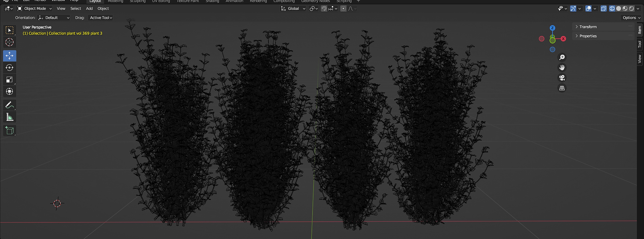Toggle proportional editing
644x239 pixels.
pyautogui.click(x=343, y=8)
